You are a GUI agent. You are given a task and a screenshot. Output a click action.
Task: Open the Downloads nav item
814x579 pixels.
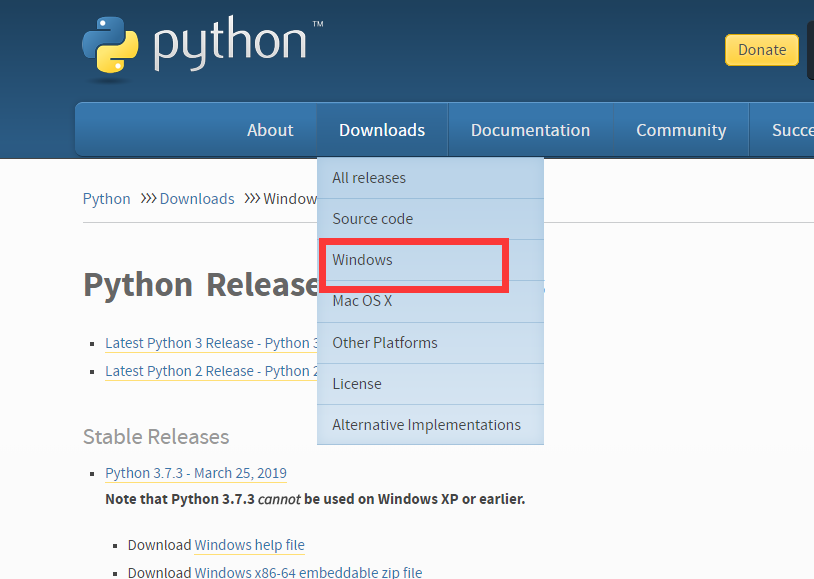coord(382,130)
